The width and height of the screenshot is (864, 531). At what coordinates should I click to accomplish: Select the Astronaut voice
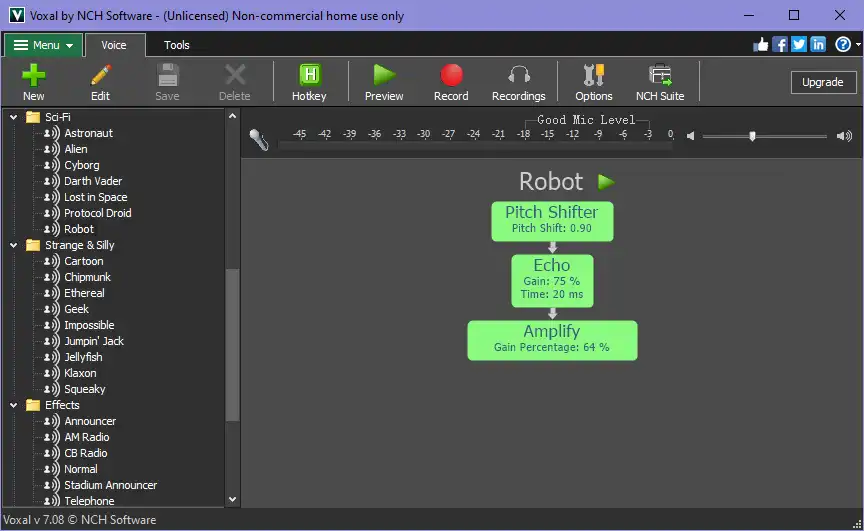pos(88,133)
